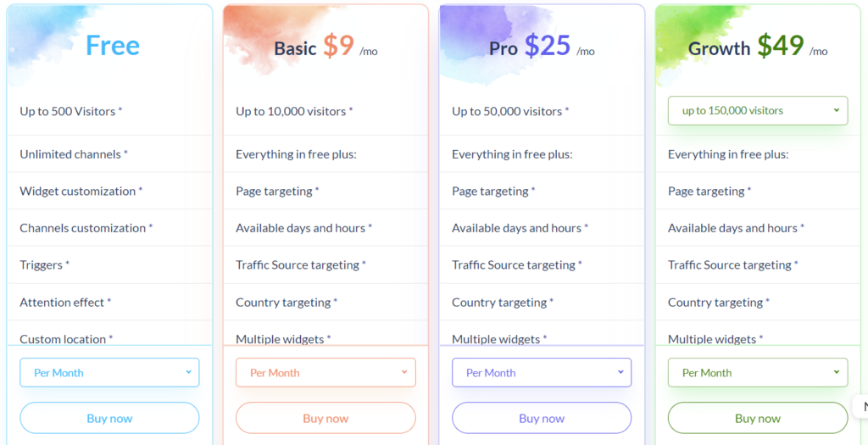Image resolution: width=868 pixels, height=445 pixels.
Task: Click the Basic $9 price heading
Action: (325, 47)
